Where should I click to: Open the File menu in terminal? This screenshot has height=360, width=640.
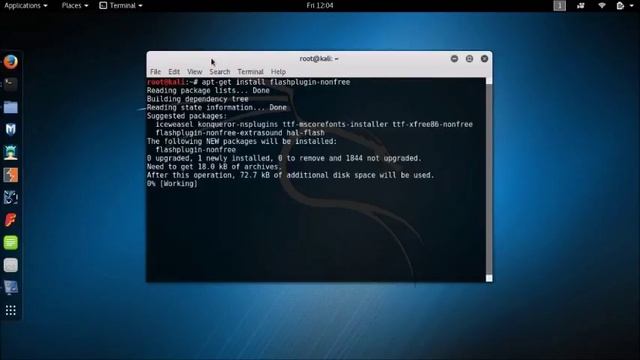(156, 72)
